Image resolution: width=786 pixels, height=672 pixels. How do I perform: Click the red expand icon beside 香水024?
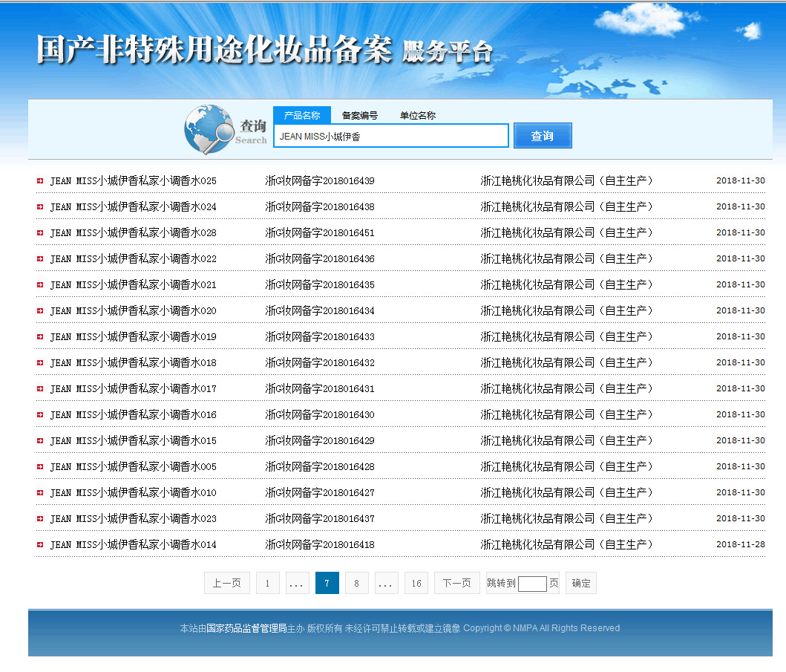(39, 206)
